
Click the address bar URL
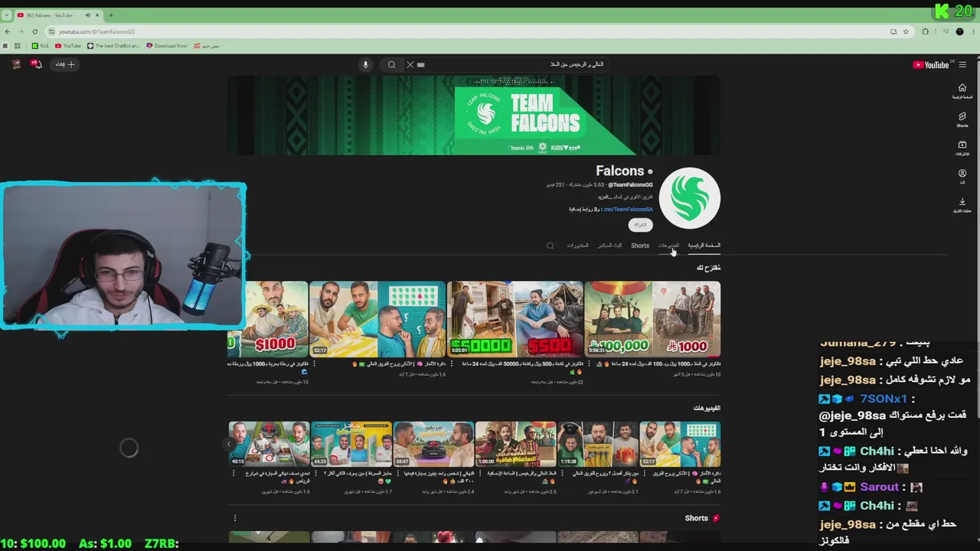(96, 31)
